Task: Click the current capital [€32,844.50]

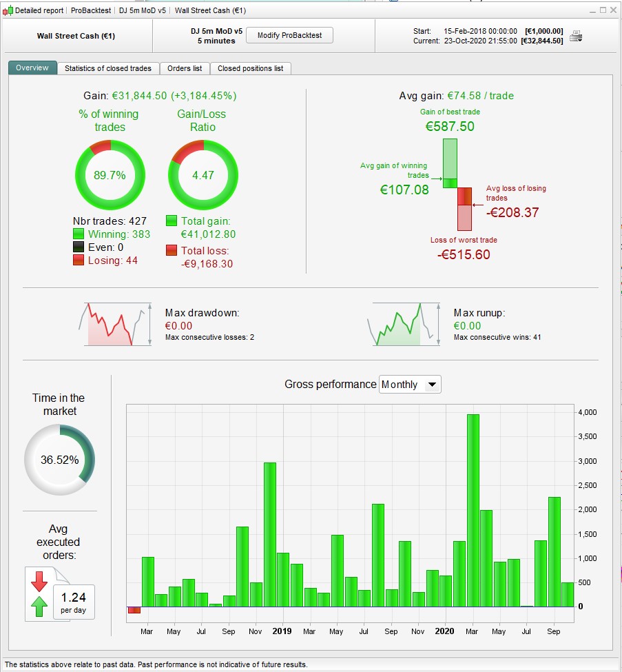Action: (x=542, y=41)
